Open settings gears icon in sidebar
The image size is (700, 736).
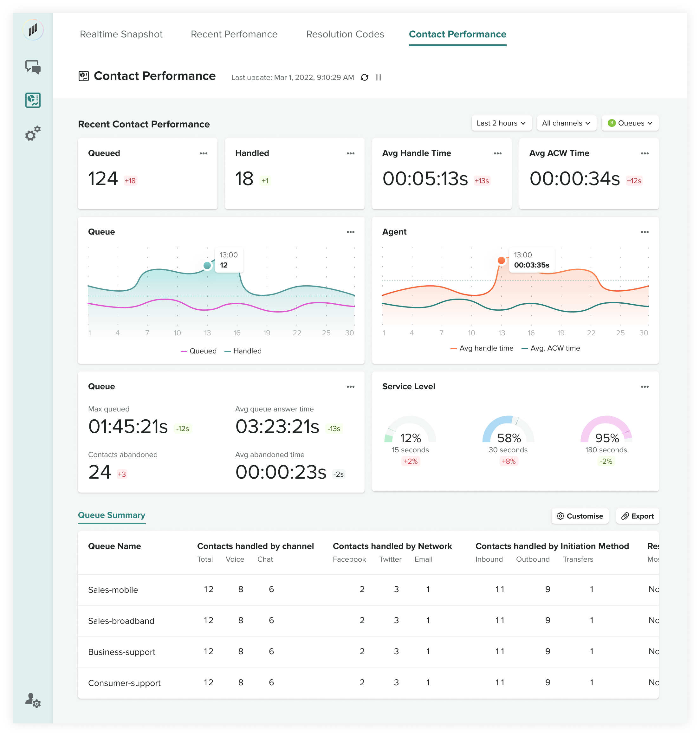pos(33,133)
